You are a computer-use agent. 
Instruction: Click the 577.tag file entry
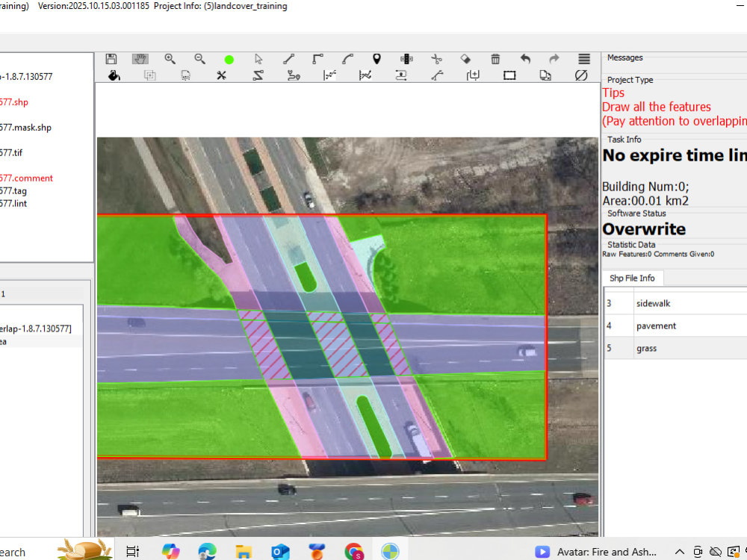tap(13, 191)
